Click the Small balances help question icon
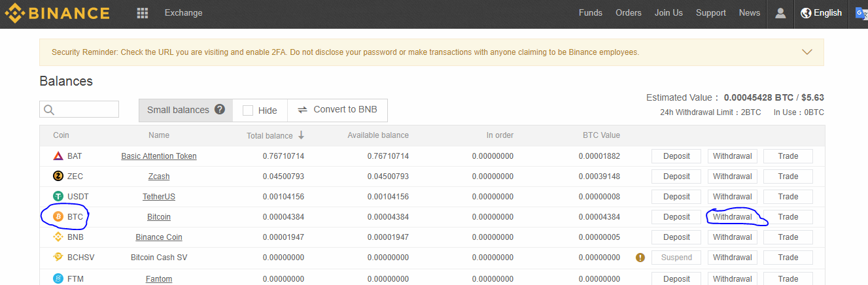 point(220,109)
